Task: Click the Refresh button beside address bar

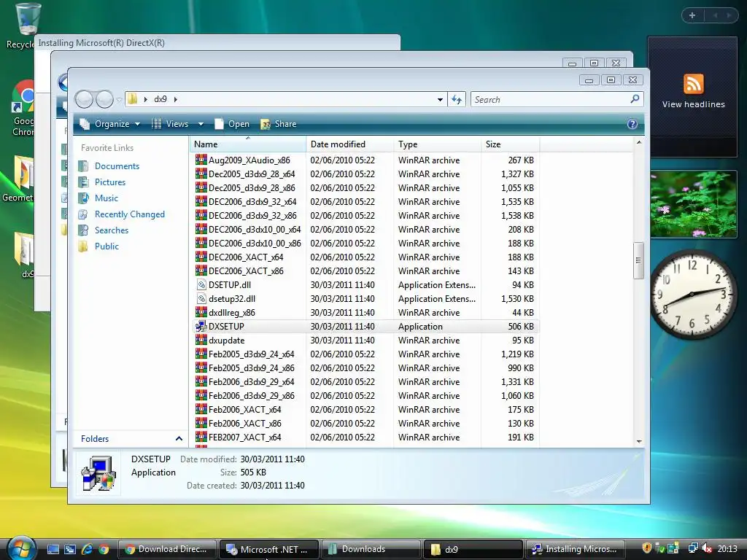Action: 457,99
